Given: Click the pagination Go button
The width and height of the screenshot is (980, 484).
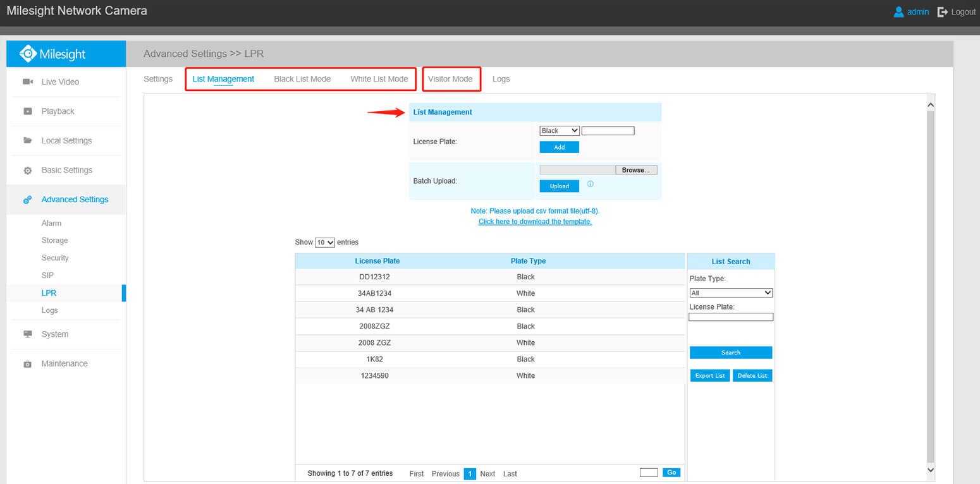Looking at the screenshot, I should pyautogui.click(x=671, y=473).
